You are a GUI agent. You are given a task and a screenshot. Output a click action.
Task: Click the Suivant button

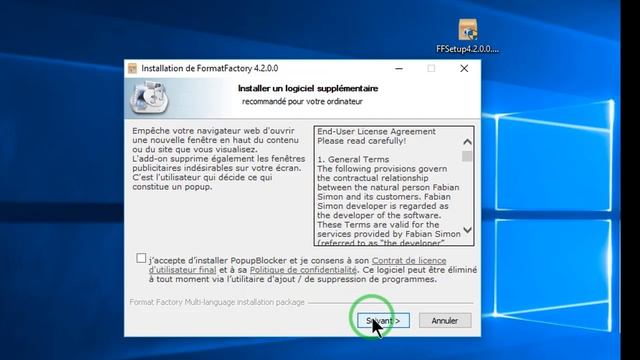[383, 320]
